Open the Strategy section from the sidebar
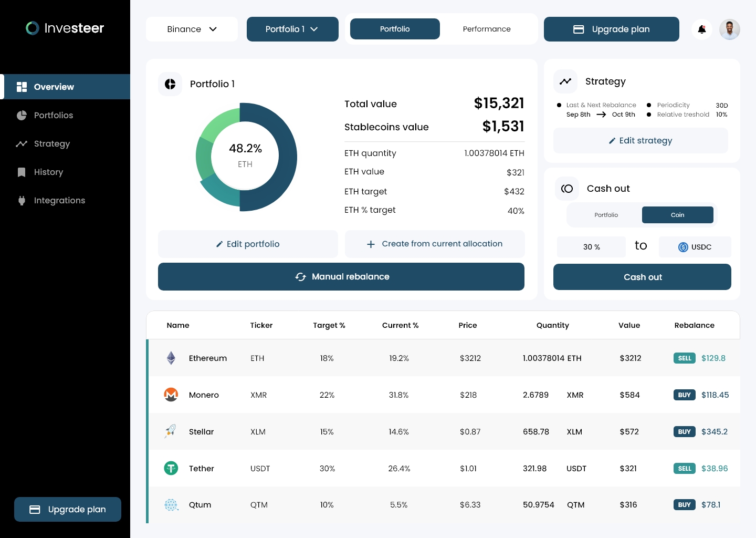 52,143
